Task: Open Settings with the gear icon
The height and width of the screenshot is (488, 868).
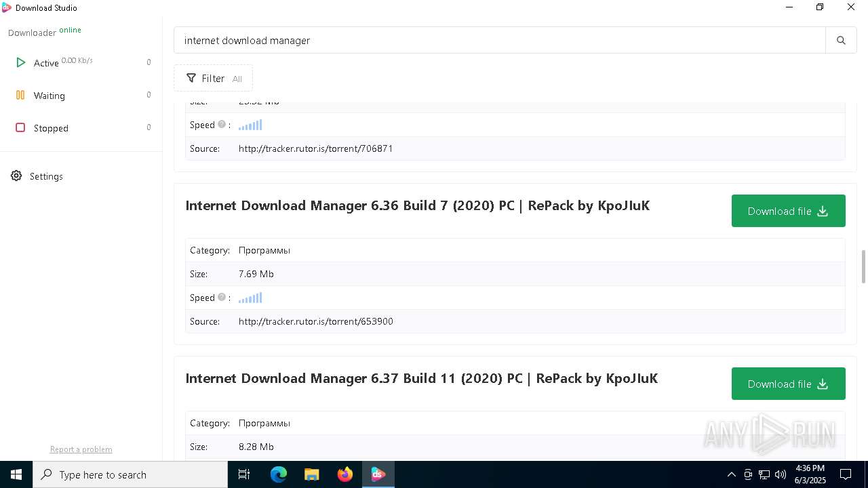Action: click(x=16, y=176)
